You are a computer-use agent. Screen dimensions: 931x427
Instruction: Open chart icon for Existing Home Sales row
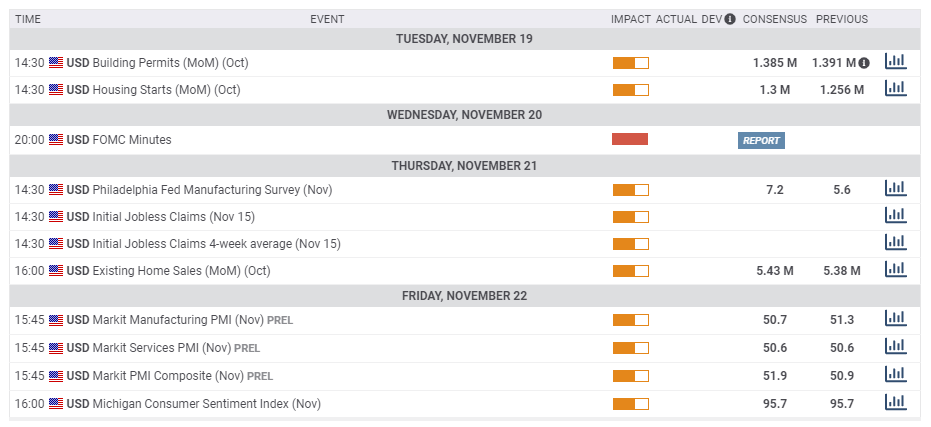pyautogui.click(x=895, y=270)
